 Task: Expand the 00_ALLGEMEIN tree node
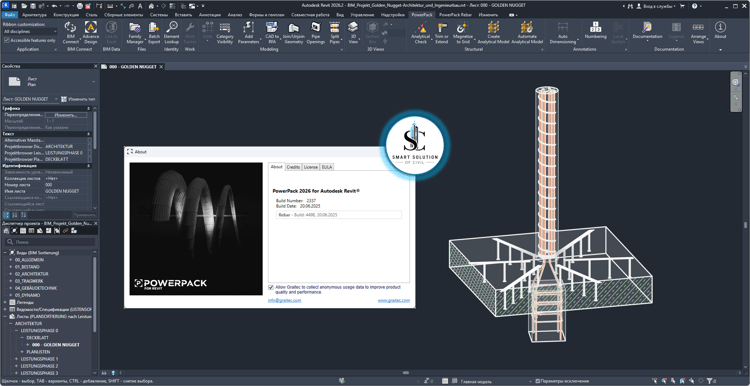pos(10,259)
